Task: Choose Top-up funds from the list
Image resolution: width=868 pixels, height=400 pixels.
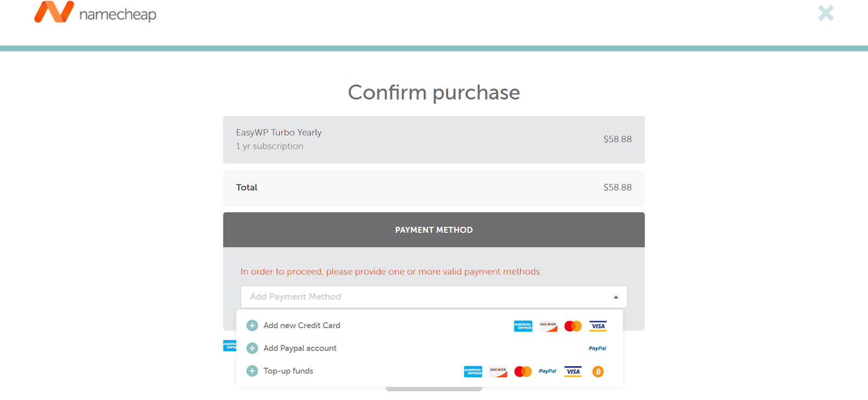Action: tap(288, 371)
